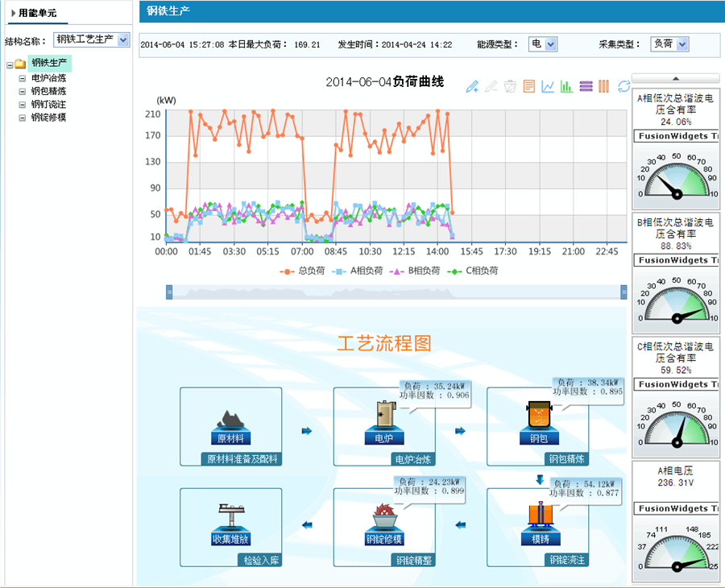Toggle C相负荷 series in legend
The image size is (725, 588).
(473, 271)
